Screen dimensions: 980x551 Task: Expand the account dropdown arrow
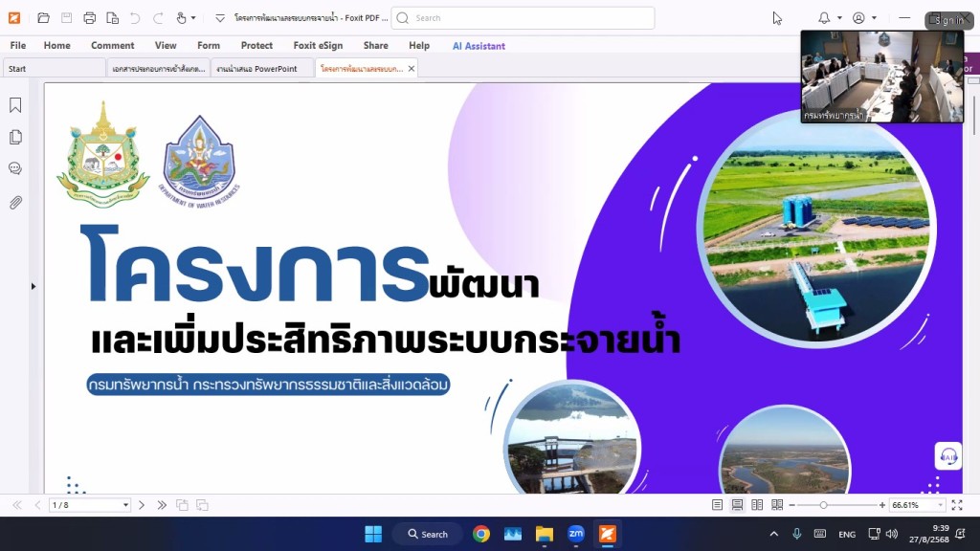(x=874, y=18)
